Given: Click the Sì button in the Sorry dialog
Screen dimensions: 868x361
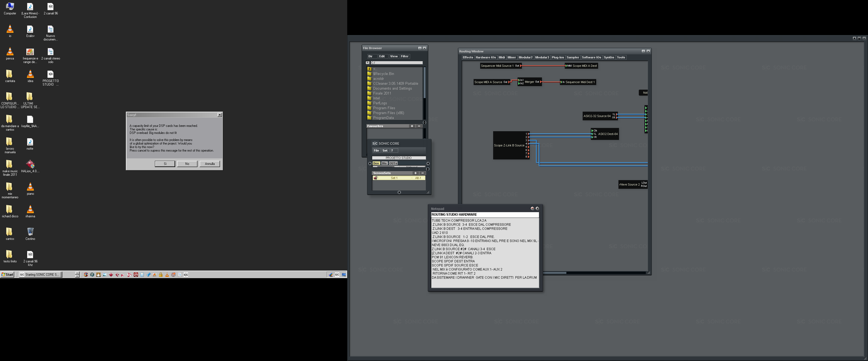Looking at the screenshot, I should 165,164.
